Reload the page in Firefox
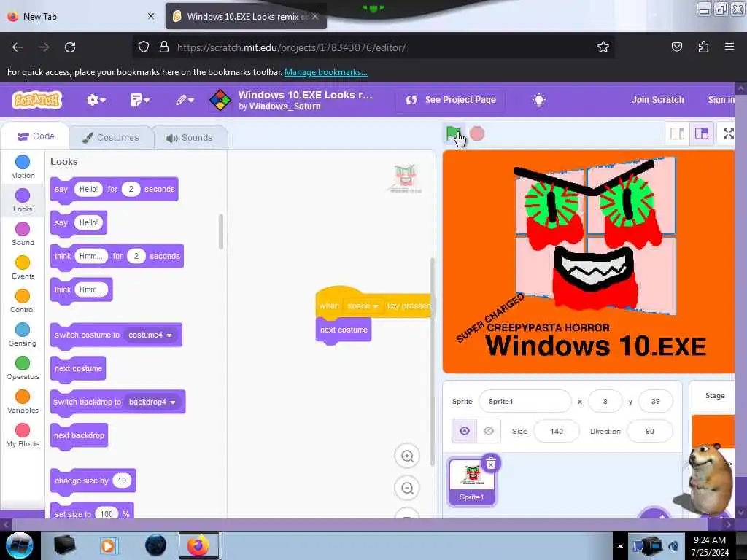Viewport: 747px width, 560px height. pyautogui.click(x=70, y=47)
